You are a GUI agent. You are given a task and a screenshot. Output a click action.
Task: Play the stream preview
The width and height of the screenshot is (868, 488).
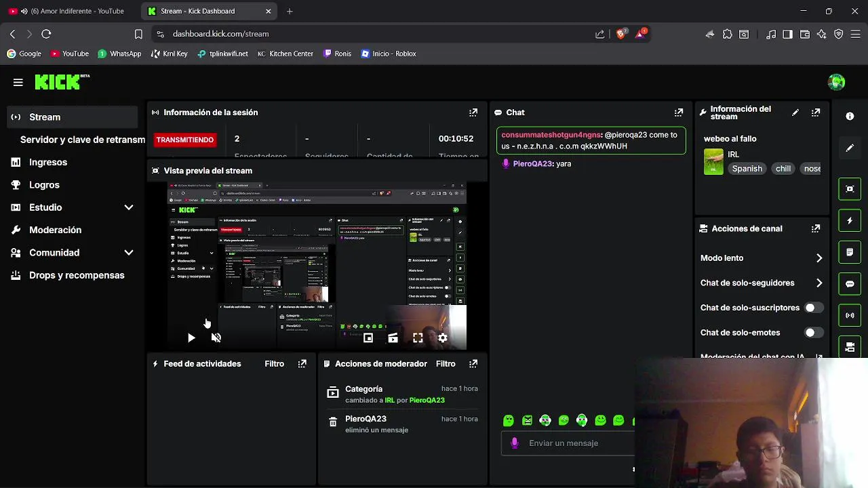[191, 338]
